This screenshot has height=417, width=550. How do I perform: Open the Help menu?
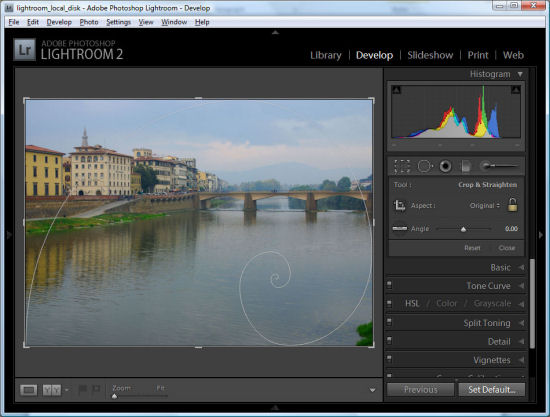(x=202, y=22)
